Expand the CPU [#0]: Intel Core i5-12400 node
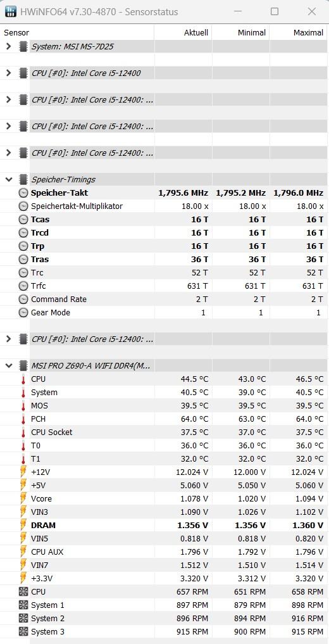 pos(9,73)
